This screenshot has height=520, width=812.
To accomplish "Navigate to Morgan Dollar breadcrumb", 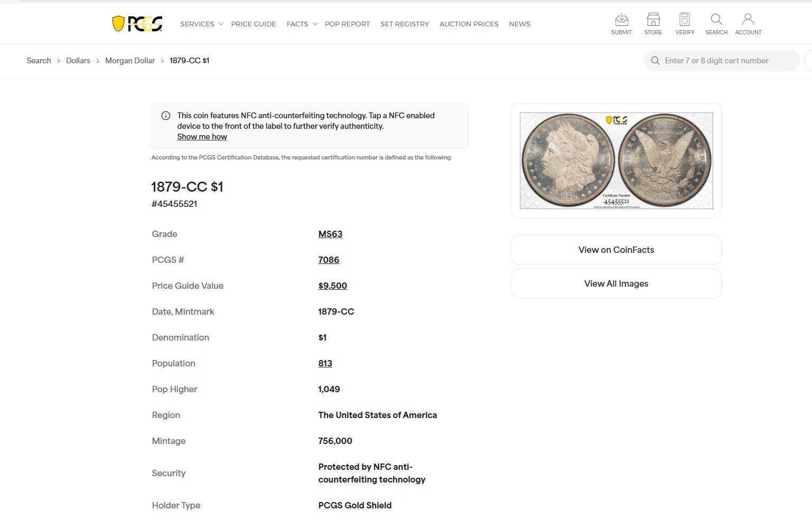I will [130, 61].
